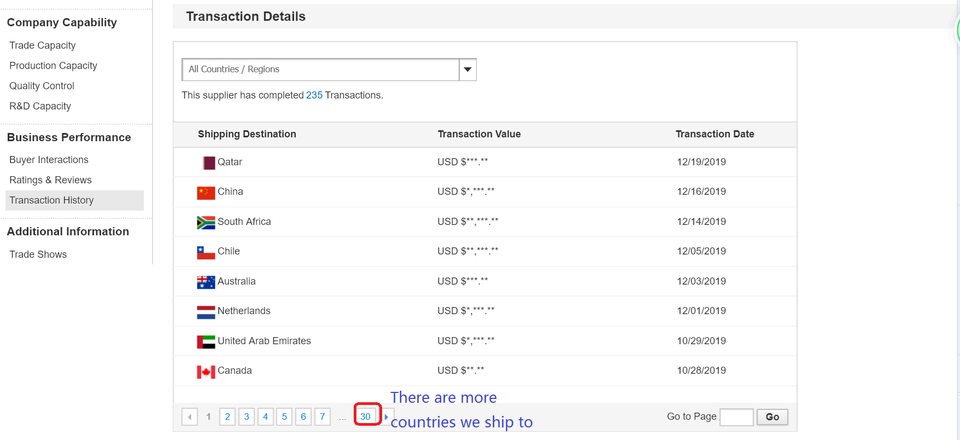Click the Chile flag icon
This screenshot has height=440, width=960.
[206, 252]
